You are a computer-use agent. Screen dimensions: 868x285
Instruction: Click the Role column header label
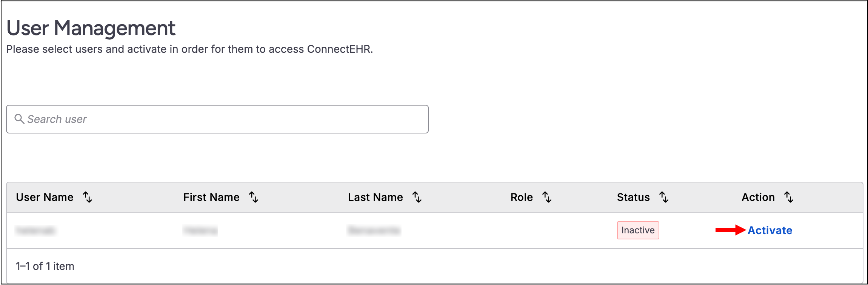coord(522,197)
